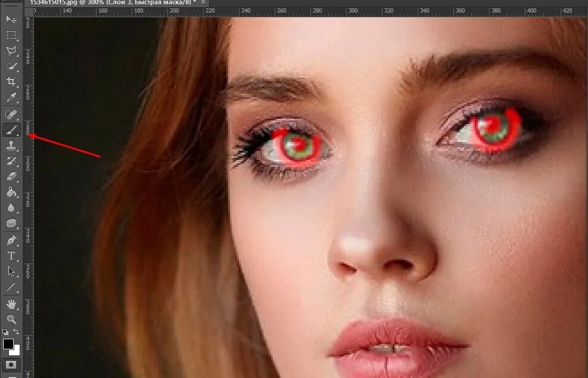The height and width of the screenshot is (378, 588).
Task: Select the Pen tool
Action: tap(11, 240)
